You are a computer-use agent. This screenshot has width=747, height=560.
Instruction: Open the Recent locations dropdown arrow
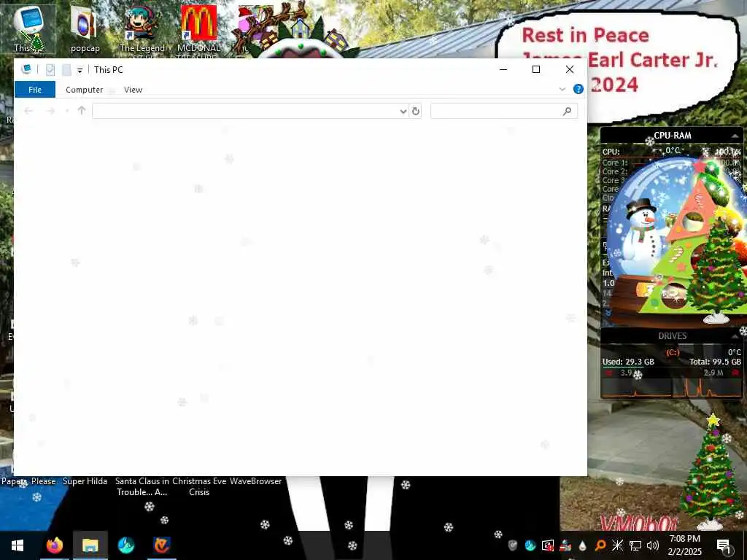pos(67,111)
